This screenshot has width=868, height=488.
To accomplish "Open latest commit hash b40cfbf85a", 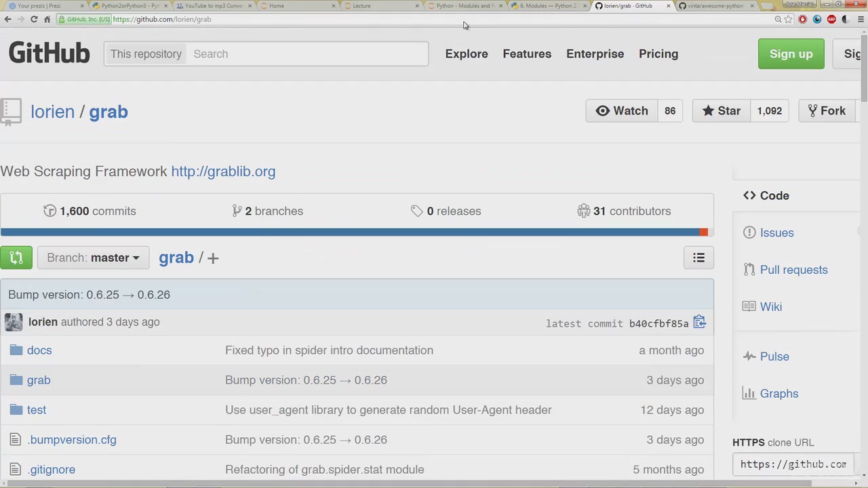I will point(658,323).
